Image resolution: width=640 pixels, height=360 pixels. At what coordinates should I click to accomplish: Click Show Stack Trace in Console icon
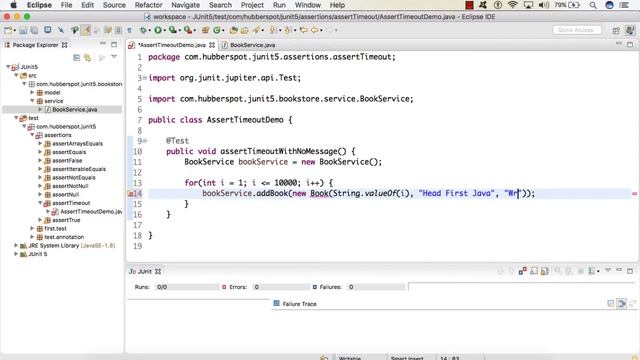(611, 303)
